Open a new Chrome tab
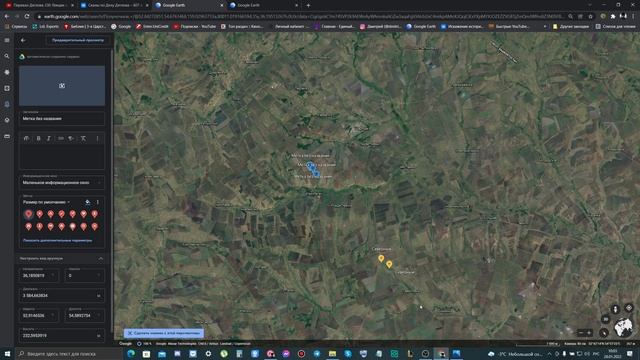This screenshot has height=360, width=640. click(x=308, y=5)
